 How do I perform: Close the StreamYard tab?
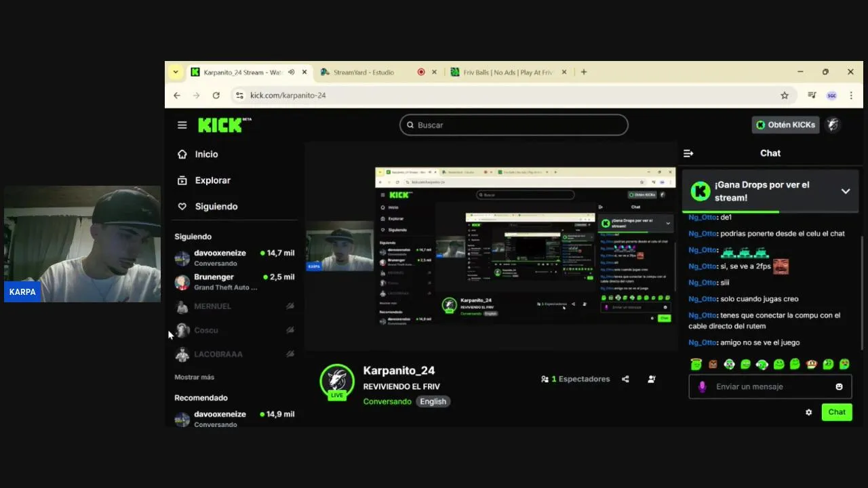point(434,72)
